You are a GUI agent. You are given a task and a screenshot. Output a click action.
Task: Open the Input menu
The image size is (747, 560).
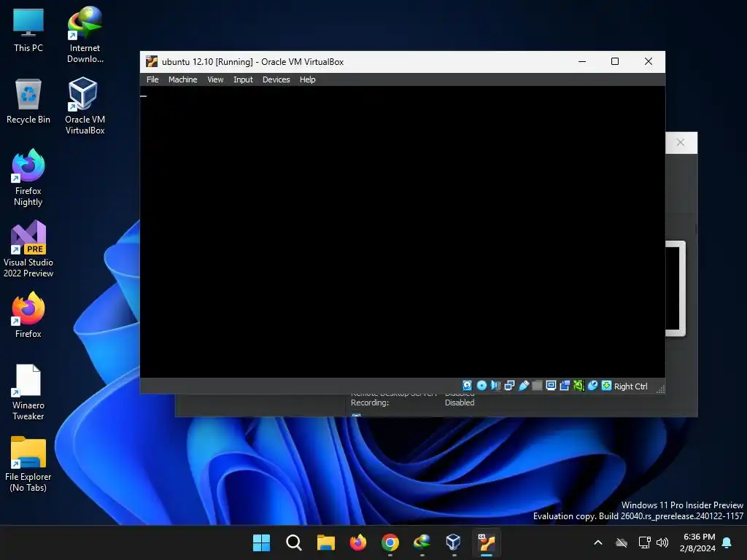click(x=243, y=79)
